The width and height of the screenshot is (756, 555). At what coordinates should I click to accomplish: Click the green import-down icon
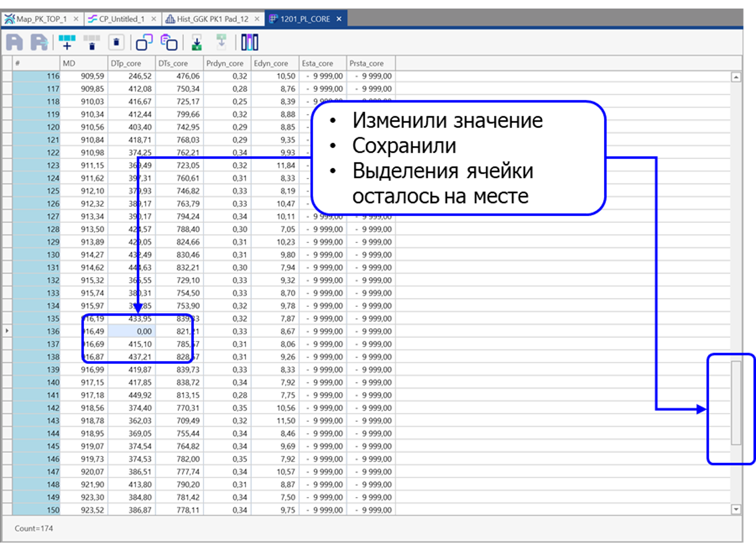(x=197, y=42)
